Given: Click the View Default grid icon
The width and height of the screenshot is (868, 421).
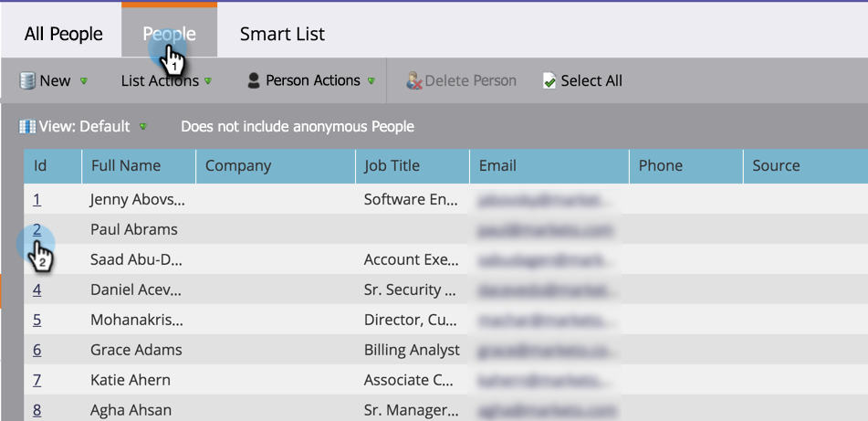Looking at the screenshot, I should (27, 127).
